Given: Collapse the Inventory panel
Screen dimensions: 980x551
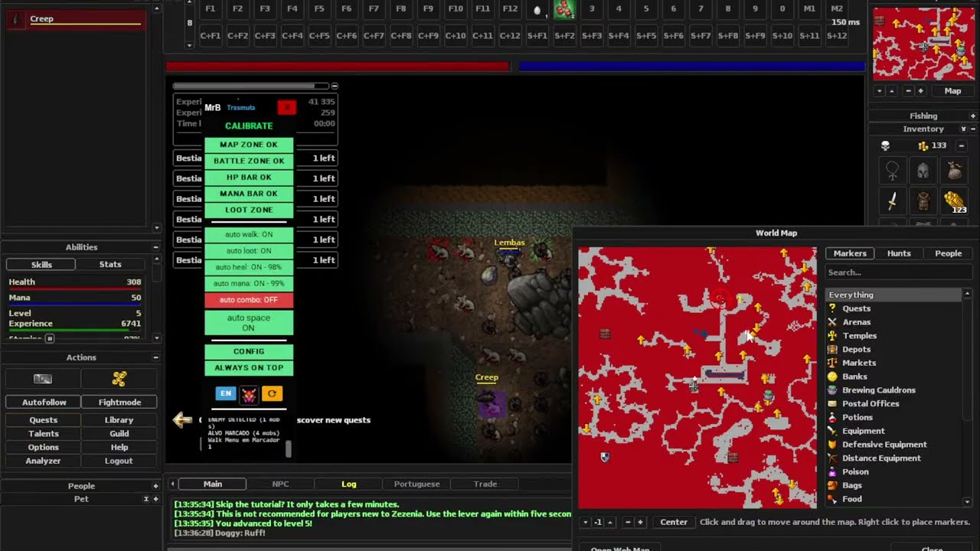Looking at the screenshot, I should pos(973,129).
